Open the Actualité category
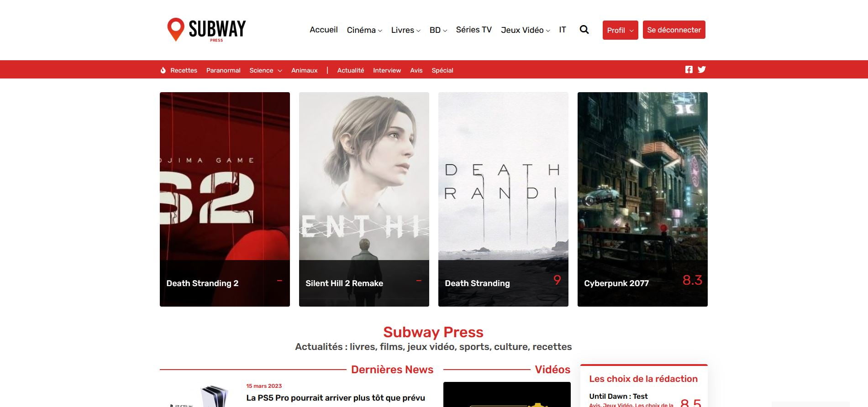This screenshot has height=407, width=868. tap(350, 70)
